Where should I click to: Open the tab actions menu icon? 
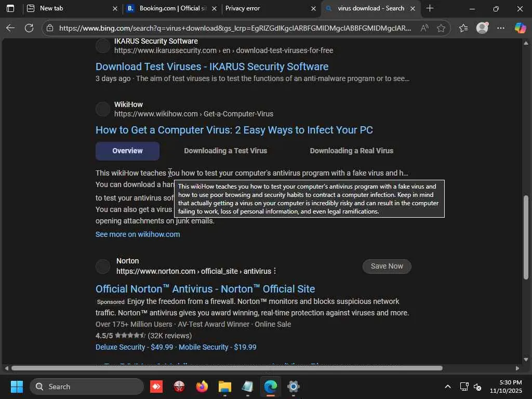(10, 8)
